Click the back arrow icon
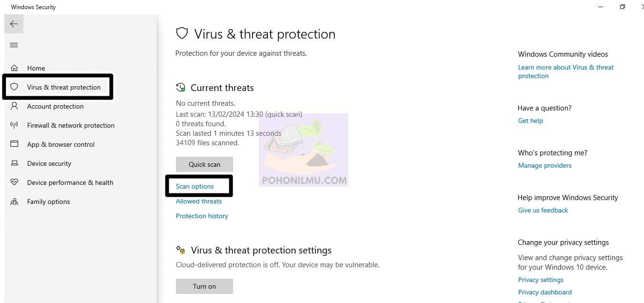Image resolution: width=644 pixels, height=303 pixels. pyautogui.click(x=14, y=24)
